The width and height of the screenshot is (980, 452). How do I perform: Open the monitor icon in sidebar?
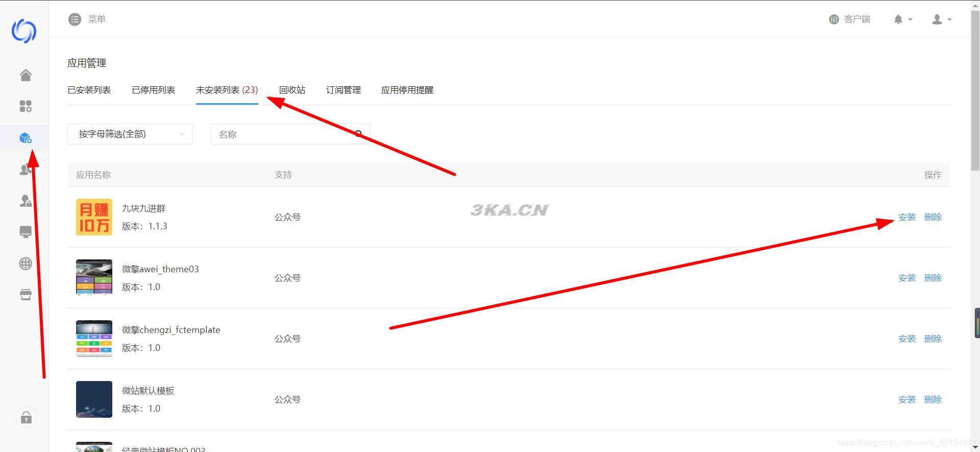[26, 232]
